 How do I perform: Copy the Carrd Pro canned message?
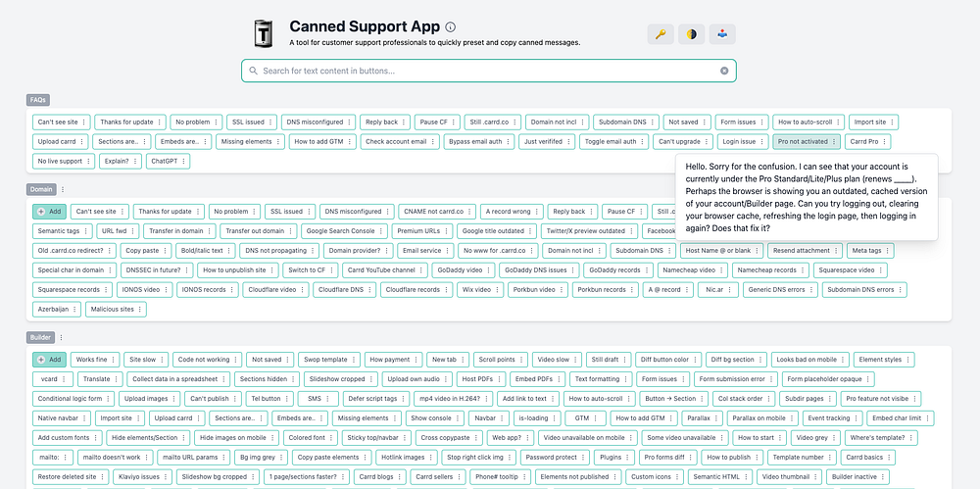[x=863, y=142]
